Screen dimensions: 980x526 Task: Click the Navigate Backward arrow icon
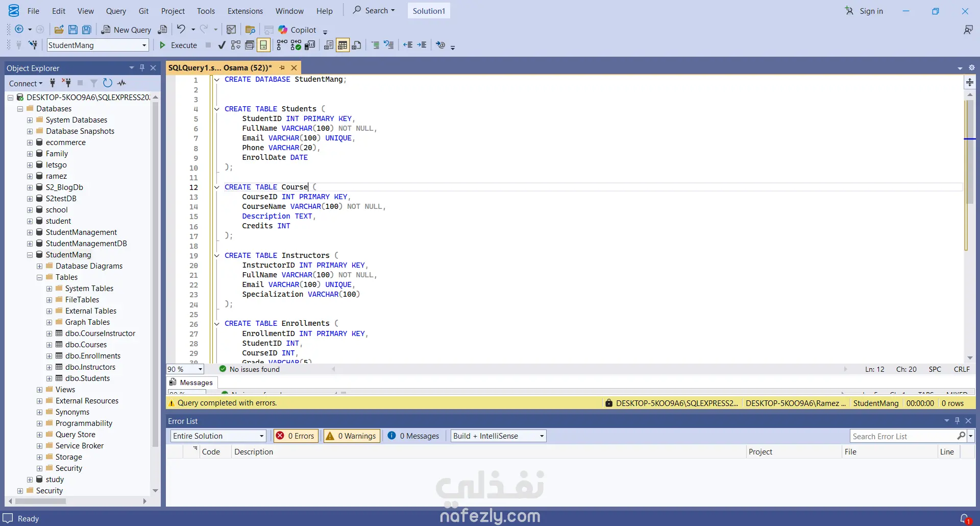coord(19,30)
